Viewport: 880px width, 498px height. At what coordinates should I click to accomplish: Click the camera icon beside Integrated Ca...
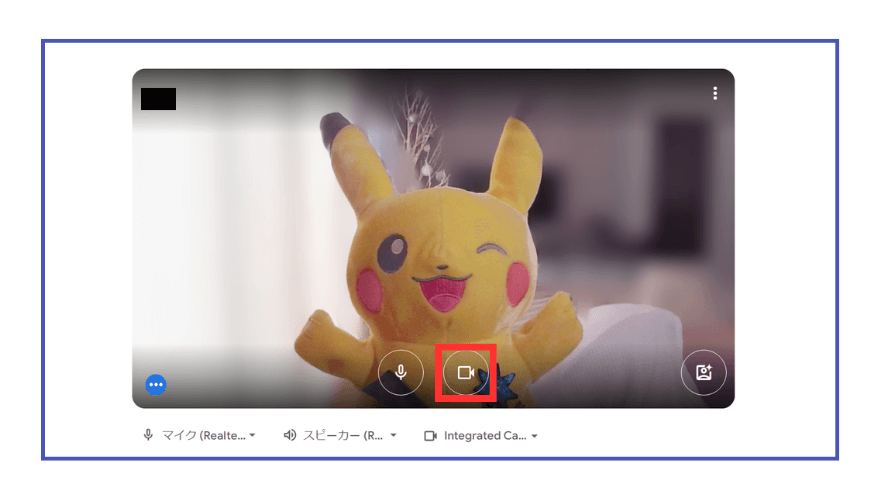click(x=431, y=436)
